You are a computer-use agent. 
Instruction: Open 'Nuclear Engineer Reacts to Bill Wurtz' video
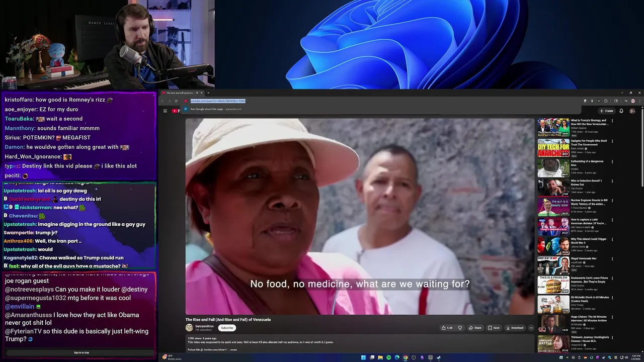click(589, 202)
